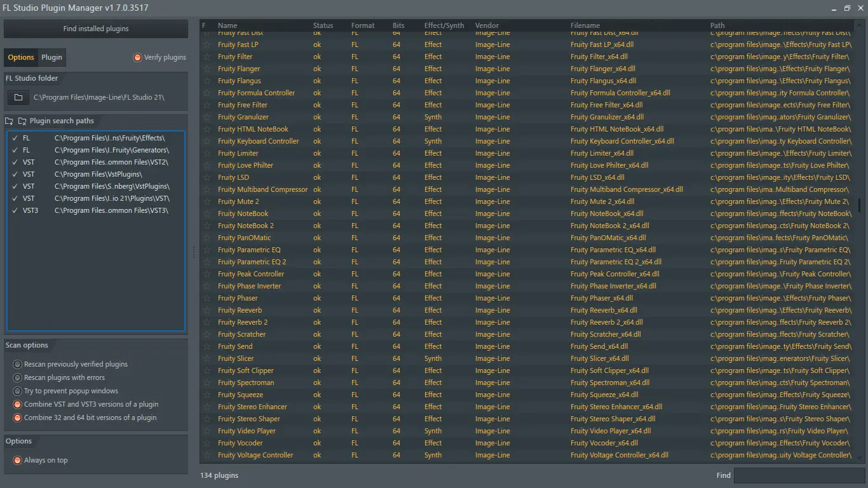Favorite the Fruity Flanger plugin star
868x488 pixels.
tap(207, 69)
